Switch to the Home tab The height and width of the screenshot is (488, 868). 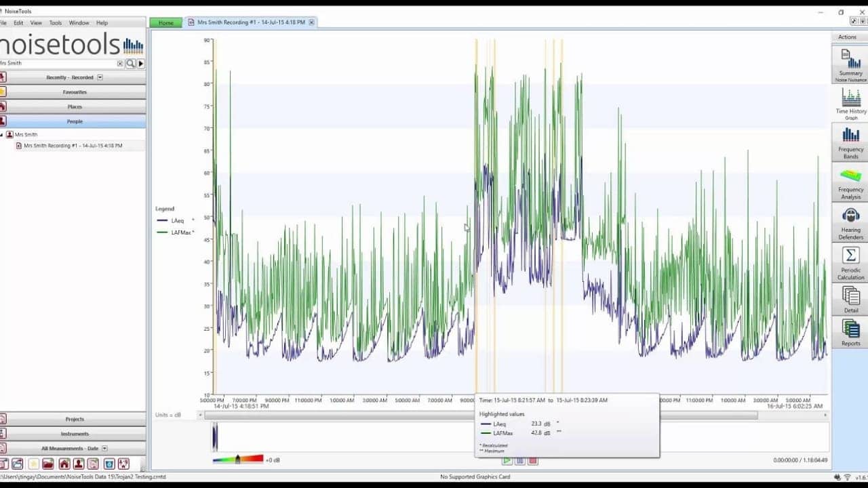[166, 22]
